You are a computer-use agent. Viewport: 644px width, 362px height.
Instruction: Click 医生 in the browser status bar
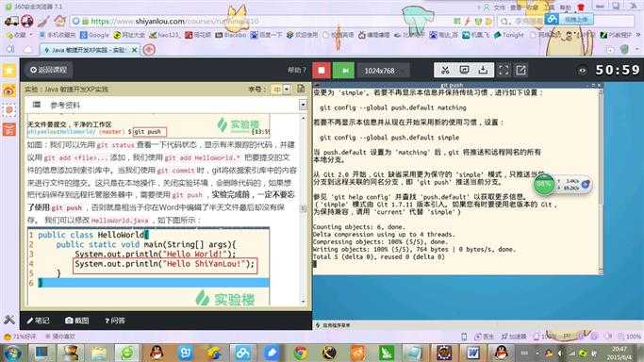point(485,337)
